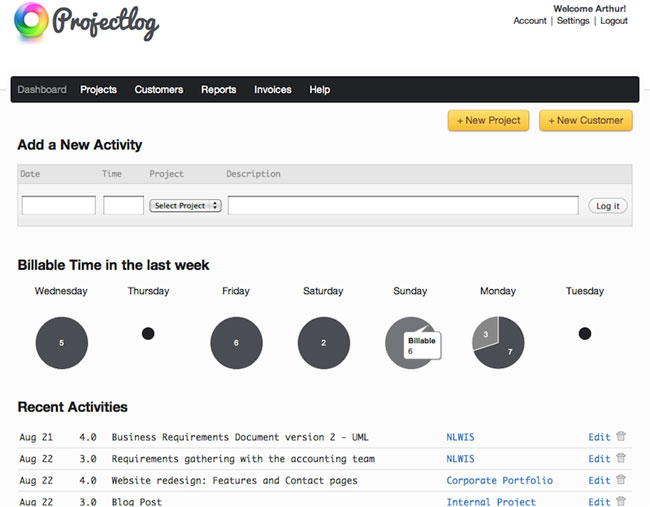Expand the Select Project dropdown

click(185, 206)
